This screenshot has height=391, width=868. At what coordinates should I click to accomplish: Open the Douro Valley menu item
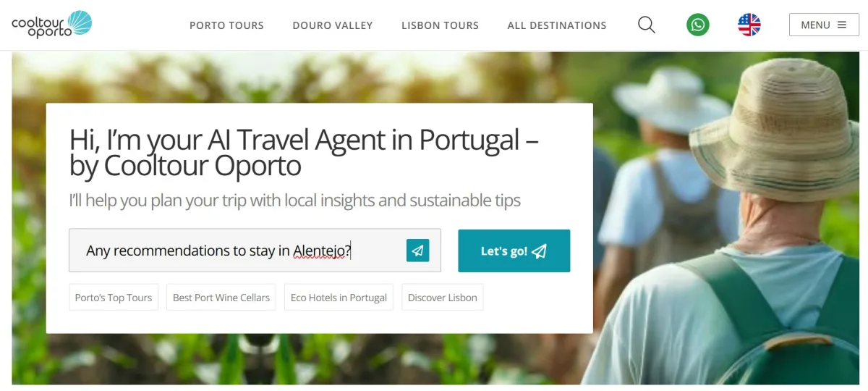click(333, 25)
